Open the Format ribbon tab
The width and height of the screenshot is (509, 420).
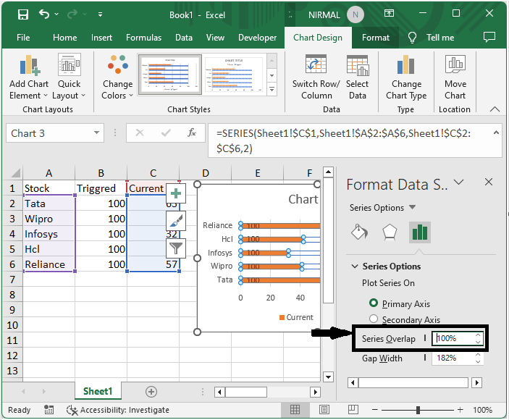coord(376,38)
